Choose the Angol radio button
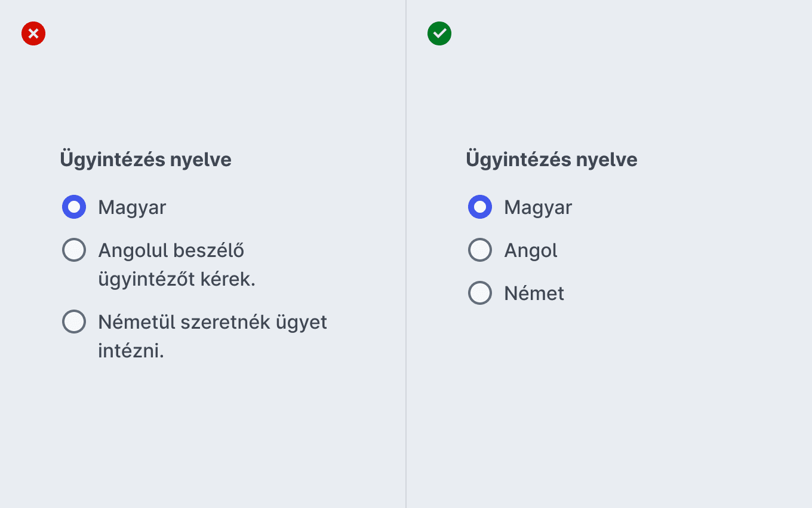The width and height of the screenshot is (812, 508). [x=480, y=250]
